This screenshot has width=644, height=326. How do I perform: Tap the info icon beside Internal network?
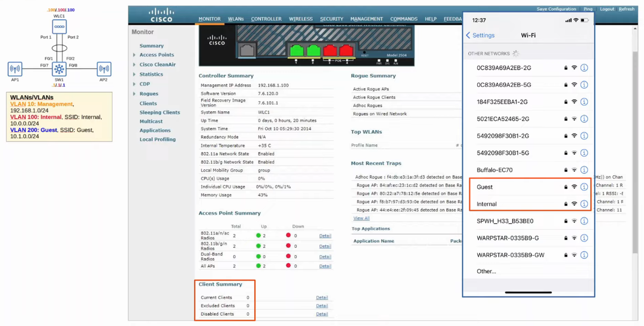point(584,204)
